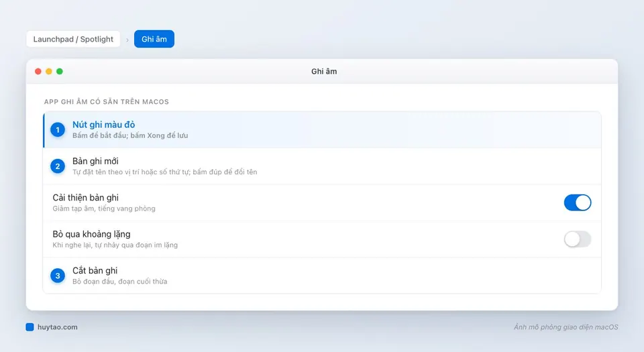Click the huytao.com link

pyautogui.click(x=58, y=327)
